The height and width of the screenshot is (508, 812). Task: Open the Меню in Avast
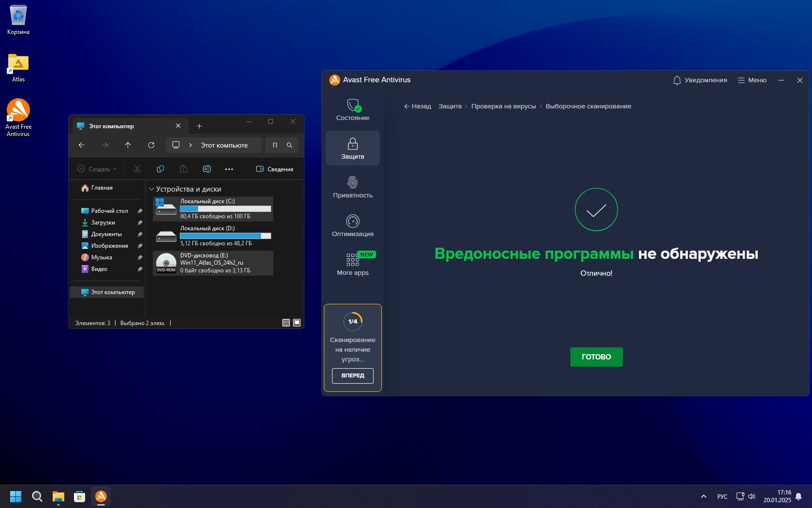752,80
